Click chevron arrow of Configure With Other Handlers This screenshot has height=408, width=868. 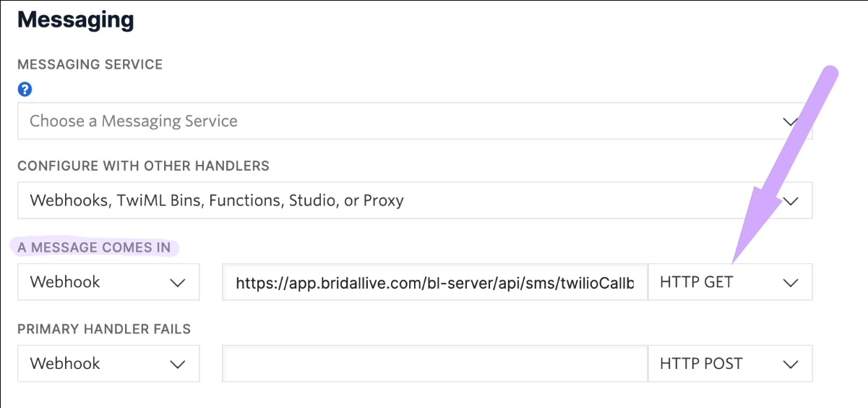click(x=790, y=201)
